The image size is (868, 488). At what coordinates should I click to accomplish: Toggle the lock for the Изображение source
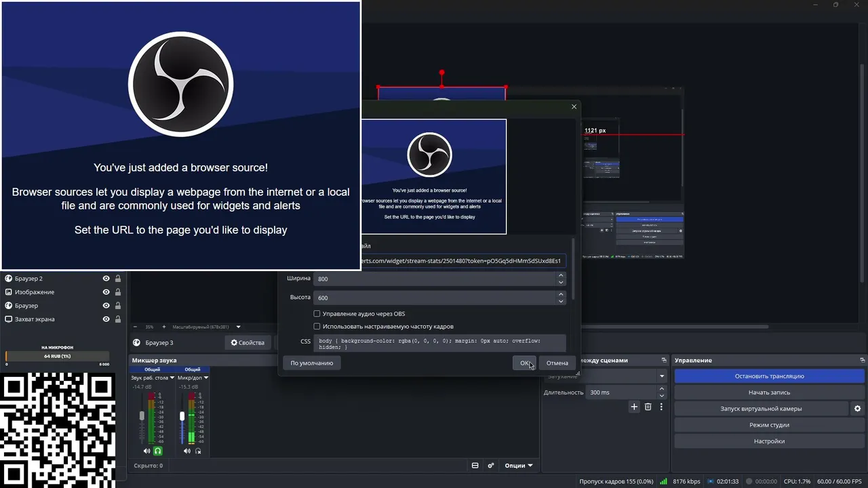click(x=118, y=292)
